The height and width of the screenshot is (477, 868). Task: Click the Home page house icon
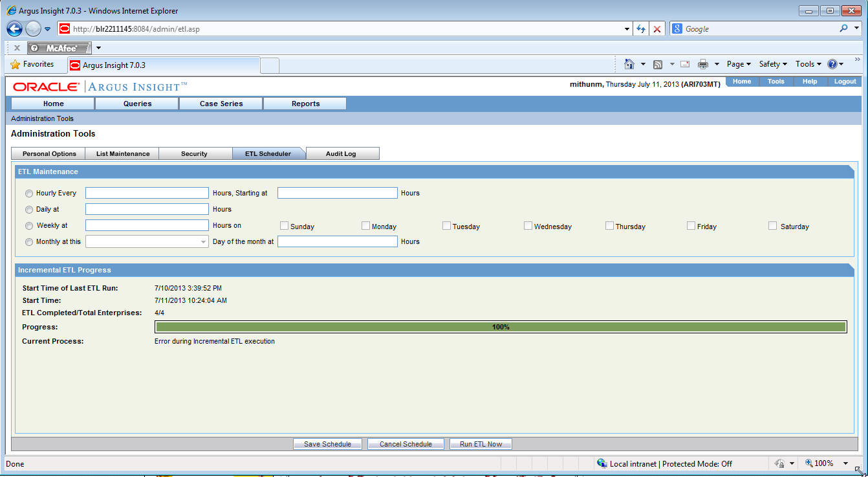(629, 64)
